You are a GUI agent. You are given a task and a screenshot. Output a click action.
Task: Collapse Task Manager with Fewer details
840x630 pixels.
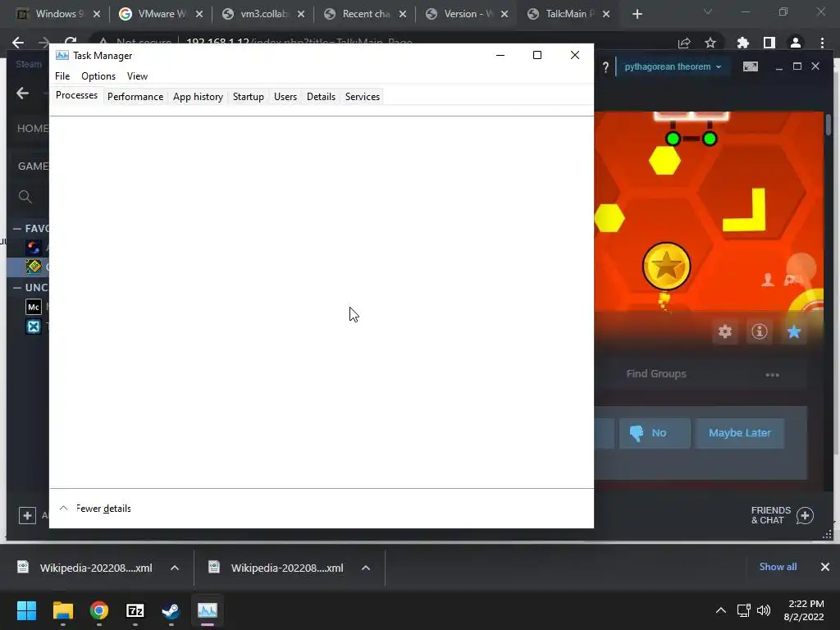pos(95,509)
